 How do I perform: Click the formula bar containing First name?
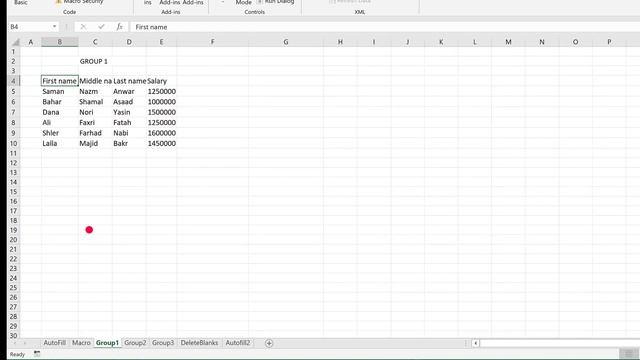click(384, 27)
